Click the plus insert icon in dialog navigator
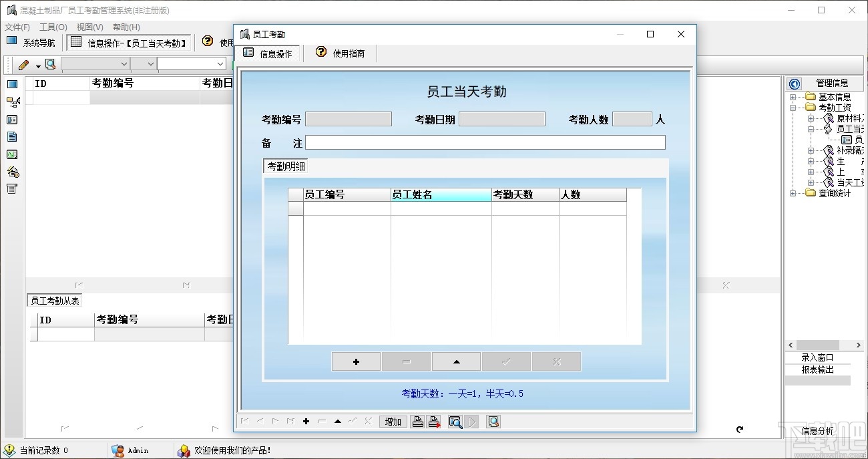Screen dimensions: 868x459 click(306, 422)
